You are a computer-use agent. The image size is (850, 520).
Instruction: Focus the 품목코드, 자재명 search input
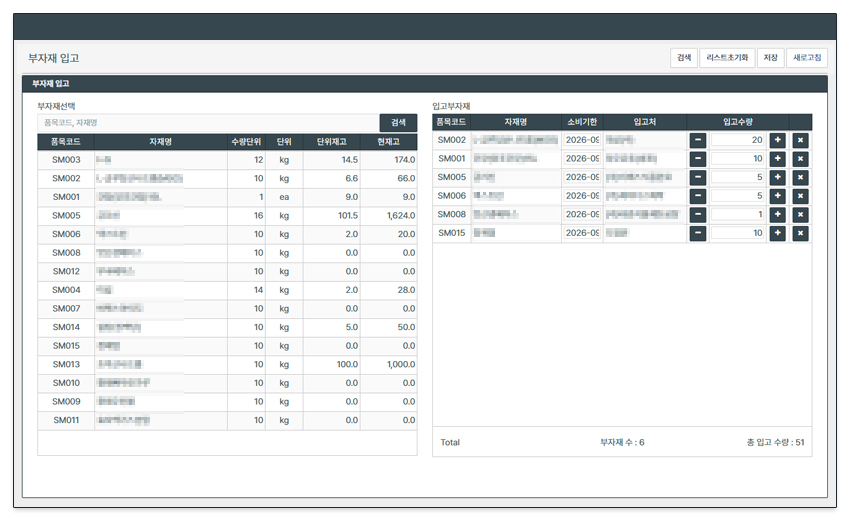pyautogui.click(x=208, y=122)
